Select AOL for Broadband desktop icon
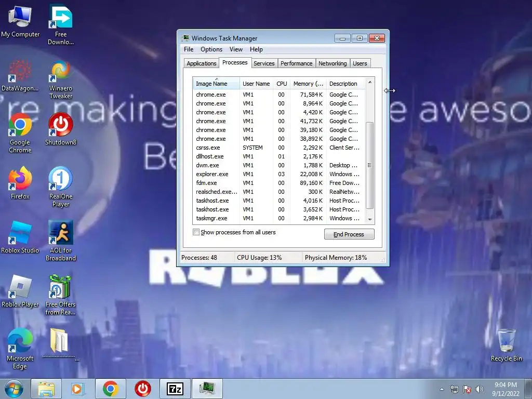Screen dimensions: 532x399 [x=61, y=241]
